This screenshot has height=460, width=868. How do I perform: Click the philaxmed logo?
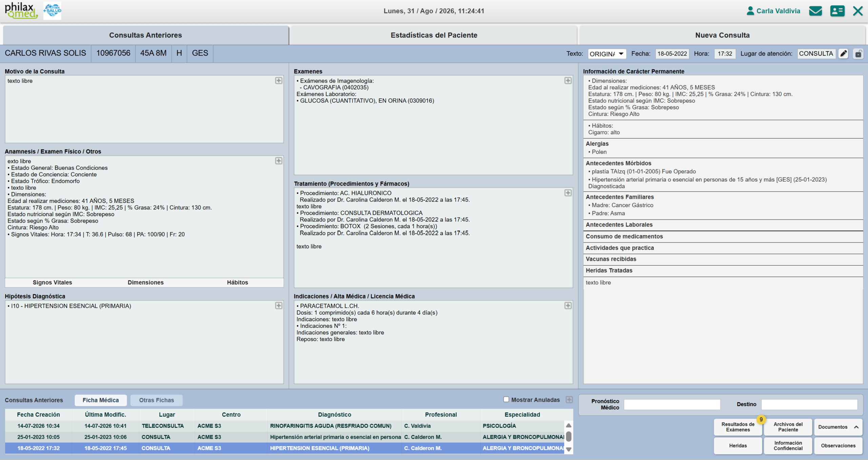(21, 11)
